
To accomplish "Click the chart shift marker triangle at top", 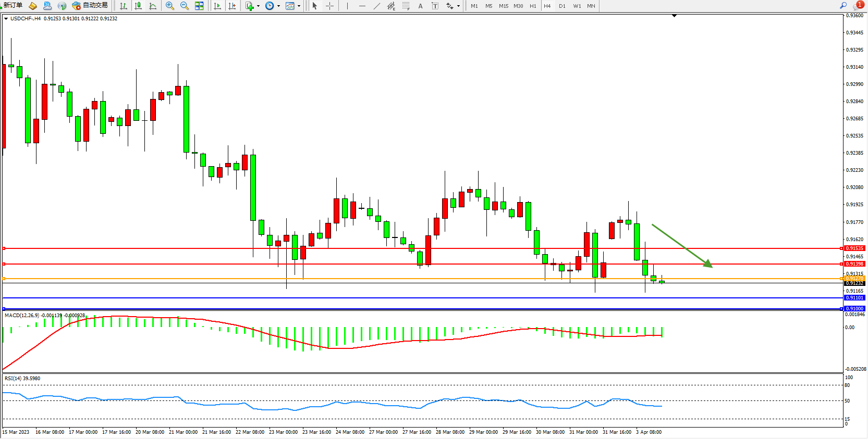I will point(674,16).
